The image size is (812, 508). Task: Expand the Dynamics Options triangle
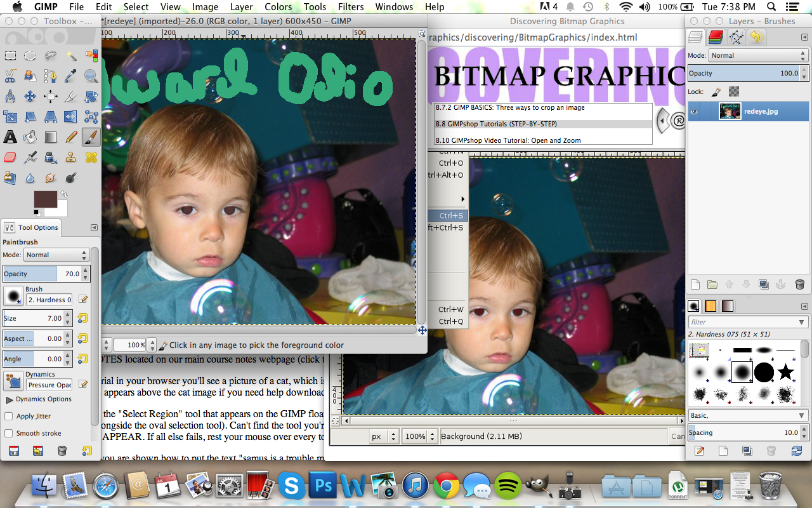(10, 399)
